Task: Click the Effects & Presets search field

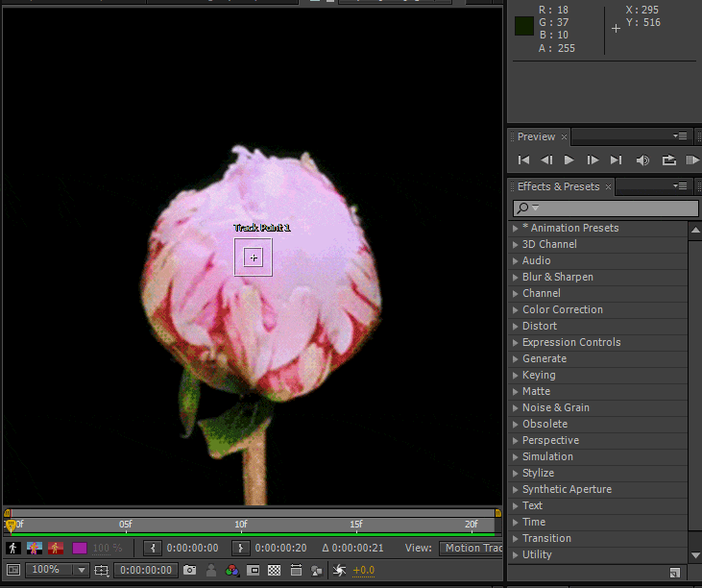Action: (x=615, y=208)
